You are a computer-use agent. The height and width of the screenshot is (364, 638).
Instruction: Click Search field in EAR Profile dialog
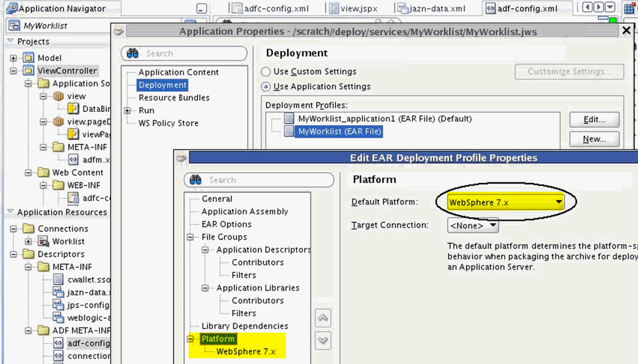click(x=259, y=180)
